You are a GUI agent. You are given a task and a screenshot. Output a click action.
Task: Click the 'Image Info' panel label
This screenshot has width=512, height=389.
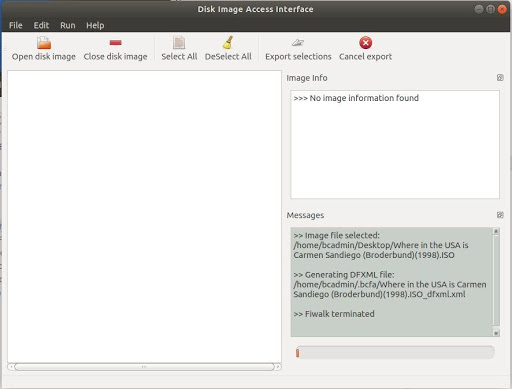click(x=307, y=78)
